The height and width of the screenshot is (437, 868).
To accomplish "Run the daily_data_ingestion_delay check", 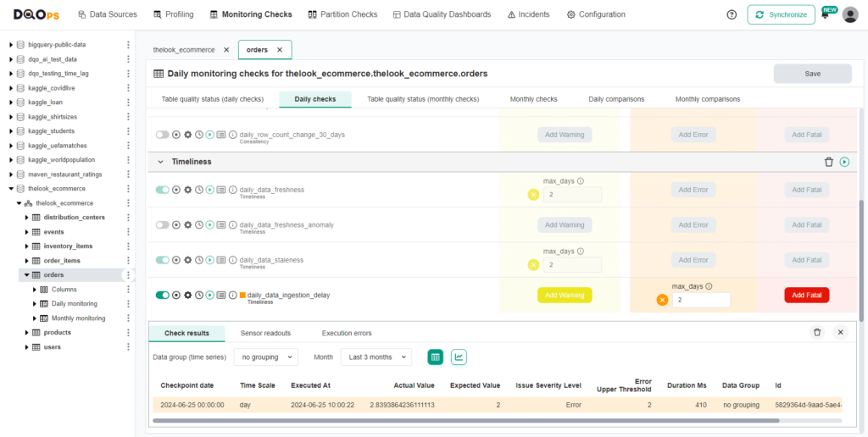I will tap(210, 296).
